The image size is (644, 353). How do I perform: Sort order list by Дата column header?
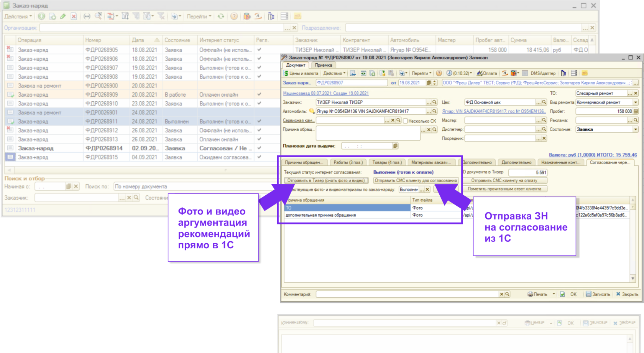145,40
